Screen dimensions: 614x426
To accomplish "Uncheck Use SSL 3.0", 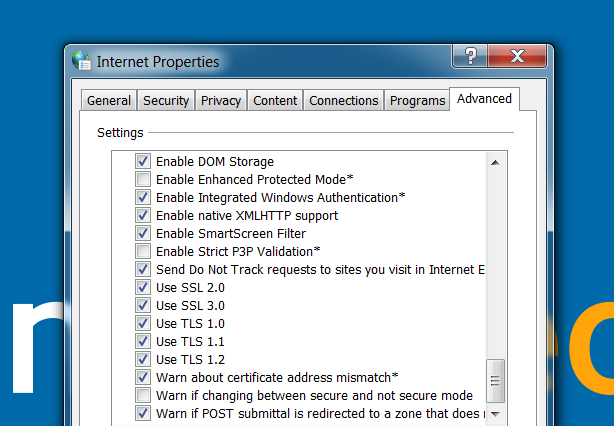I will [x=143, y=305].
